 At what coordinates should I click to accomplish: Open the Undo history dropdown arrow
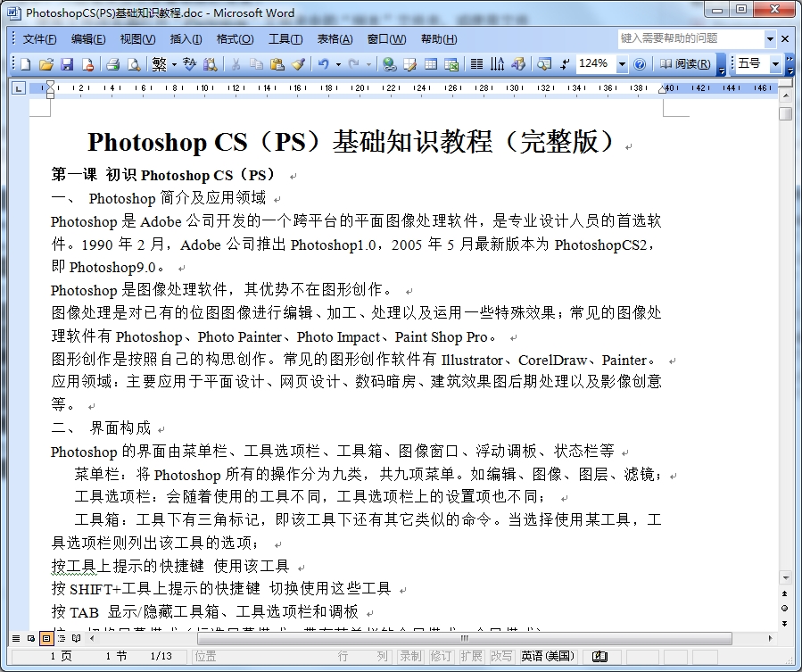click(338, 64)
